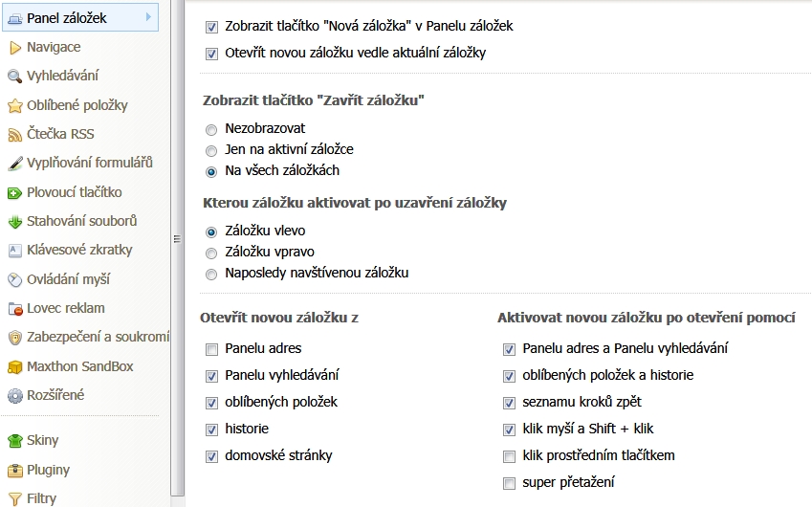Choose "Naposledy navštívenou záložku" radio option
This screenshot has height=507, width=812.
tap(211, 274)
